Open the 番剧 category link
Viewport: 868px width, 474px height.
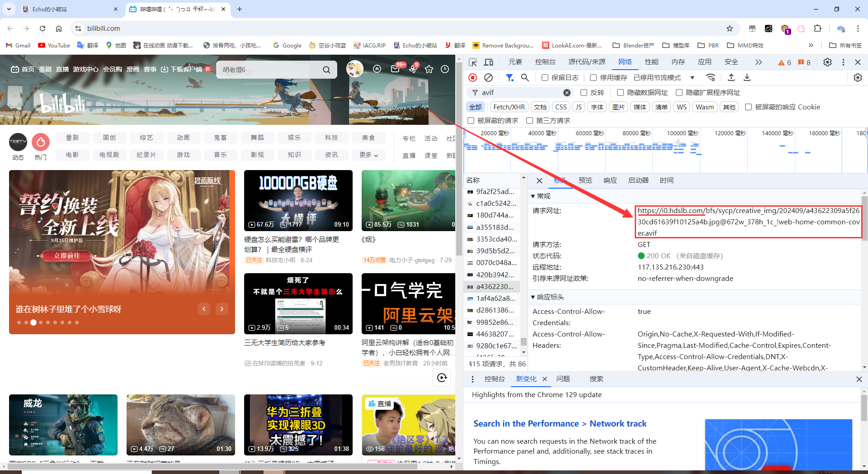coord(72,137)
